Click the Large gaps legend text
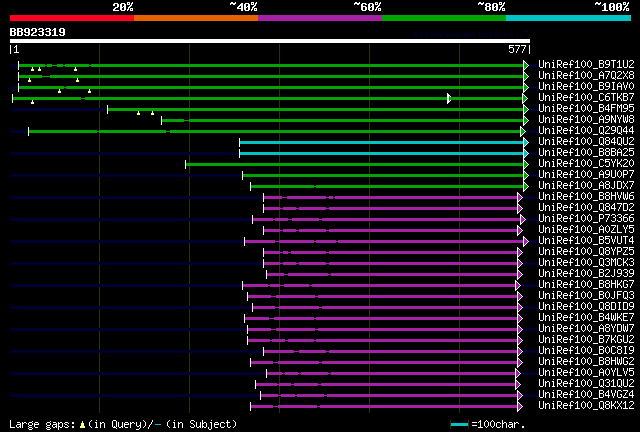The image size is (640, 432). point(123,425)
